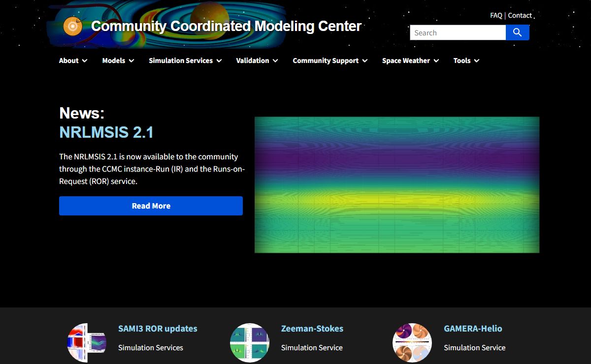Expand the Validation menu chevron
The image size is (591, 364).
pos(275,61)
